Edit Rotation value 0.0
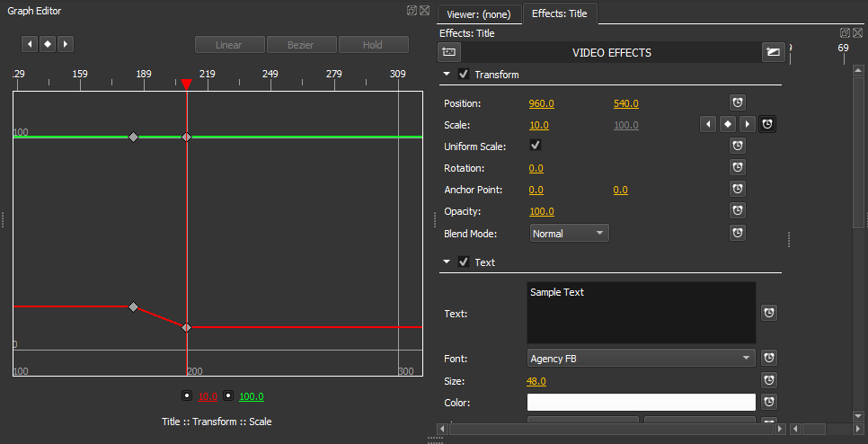The width and height of the screenshot is (868, 444). pyautogui.click(x=536, y=168)
